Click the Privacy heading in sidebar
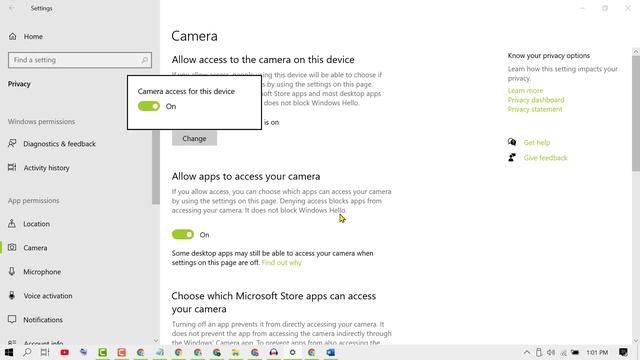The height and width of the screenshot is (360, 640). 19,84
